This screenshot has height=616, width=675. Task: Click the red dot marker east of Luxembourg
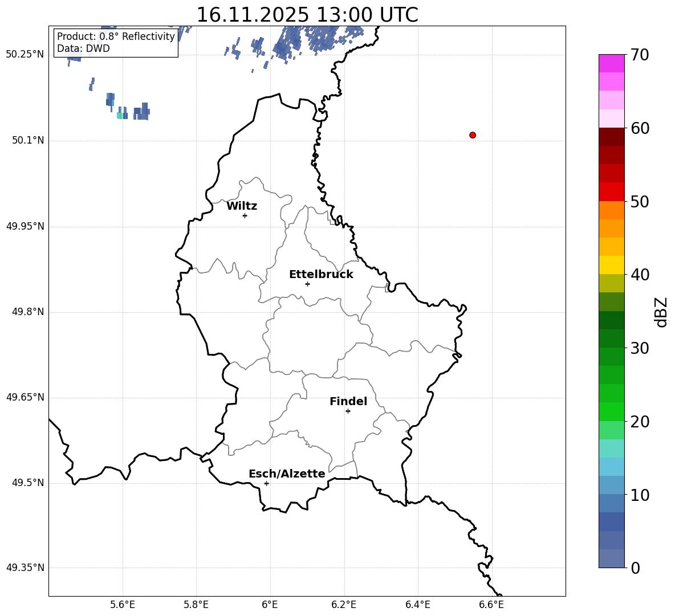pos(473,135)
